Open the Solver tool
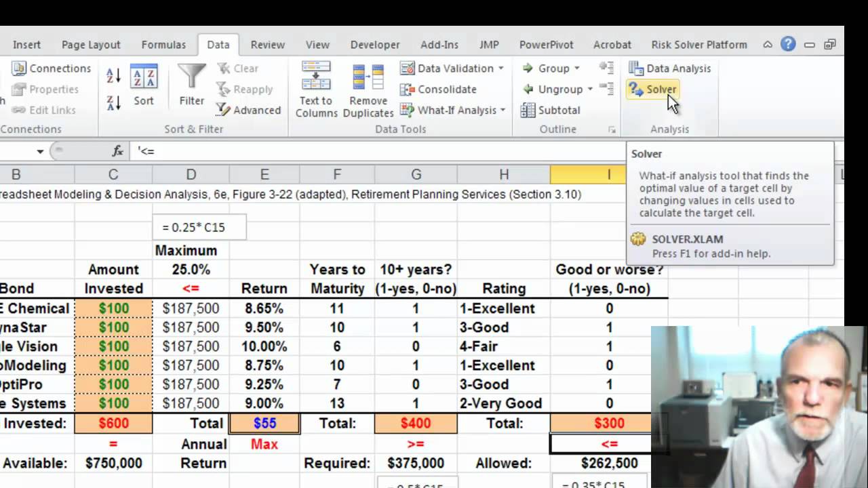The image size is (868, 488). click(x=652, y=89)
